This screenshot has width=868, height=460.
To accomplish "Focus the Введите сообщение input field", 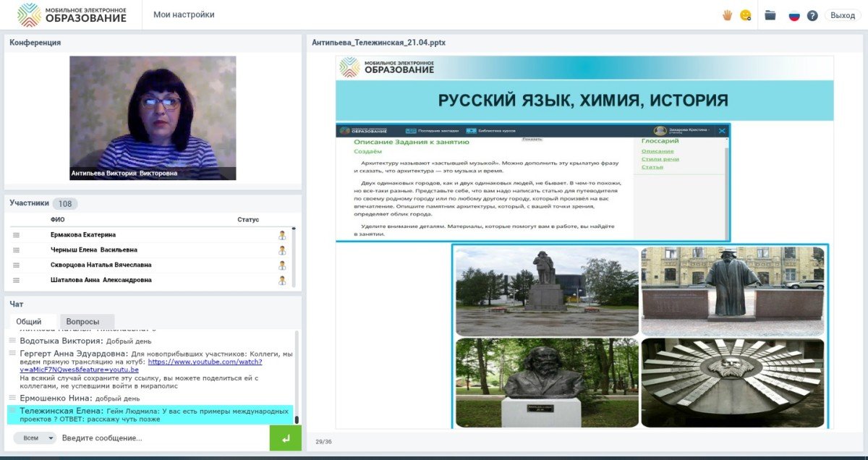I will click(x=163, y=438).
